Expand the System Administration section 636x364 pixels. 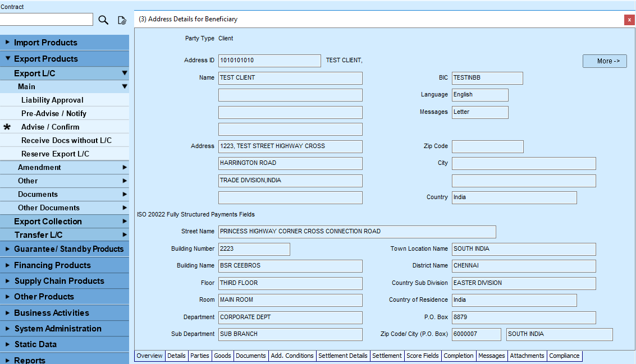point(65,329)
